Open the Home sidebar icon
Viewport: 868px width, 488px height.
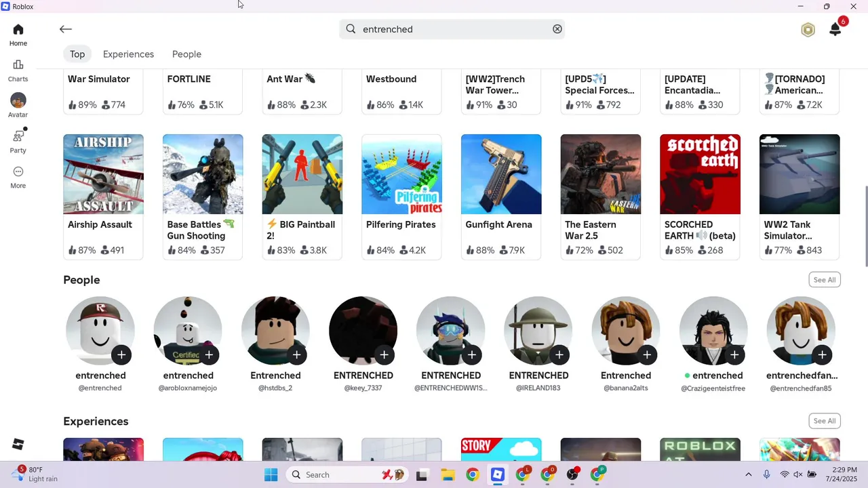pyautogui.click(x=18, y=35)
